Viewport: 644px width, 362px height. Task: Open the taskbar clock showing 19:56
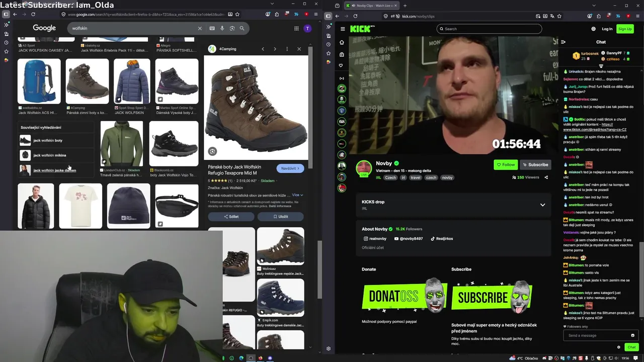(625, 358)
